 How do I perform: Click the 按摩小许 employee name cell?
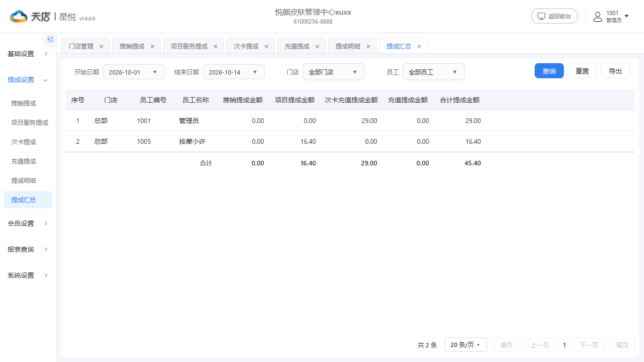[x=192, y=141]
